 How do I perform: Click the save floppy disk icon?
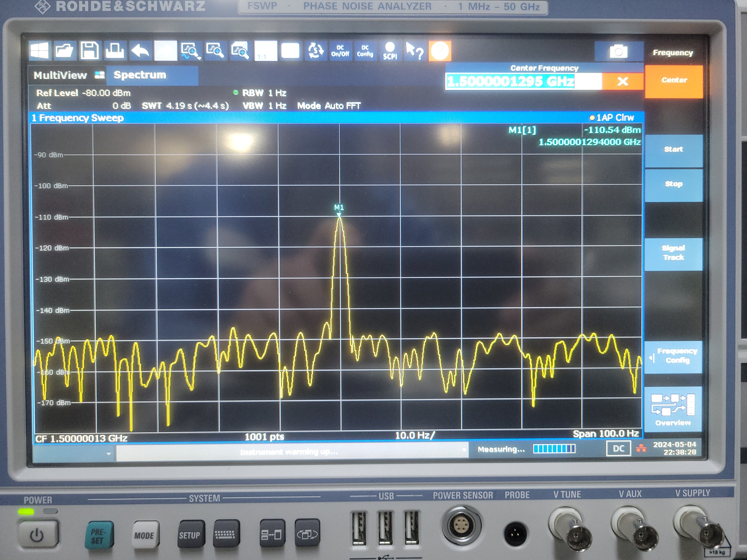point(89,51)
